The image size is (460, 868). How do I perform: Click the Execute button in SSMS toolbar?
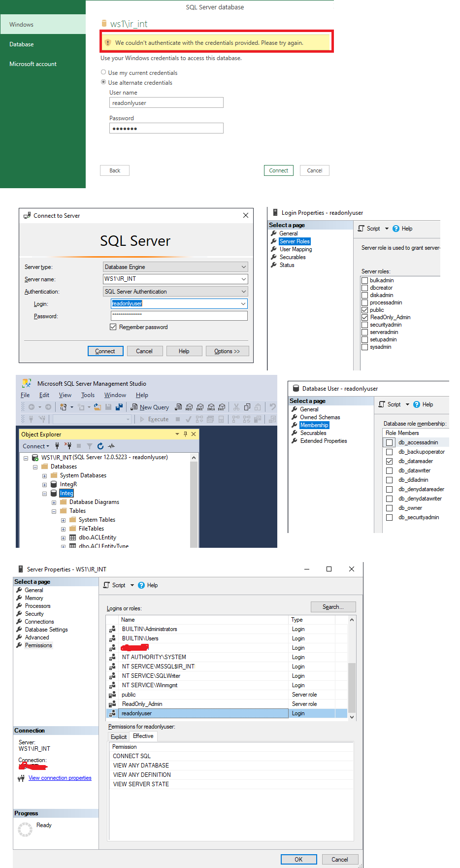click(x=154, y=419)
